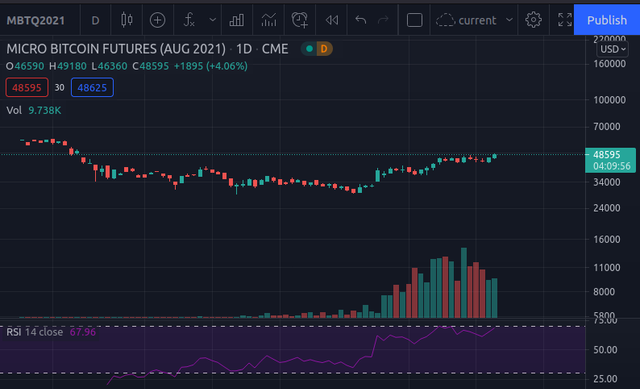Click the current price label 48595 on axis
Image resolution: width=640 pixels, height=389 pixels.
(x=607, y=155)
